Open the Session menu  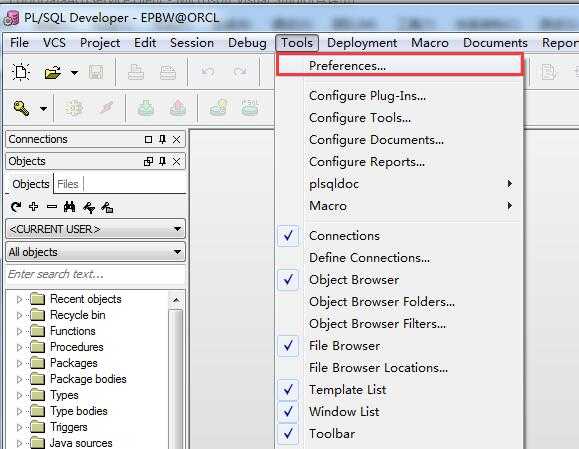192,43
